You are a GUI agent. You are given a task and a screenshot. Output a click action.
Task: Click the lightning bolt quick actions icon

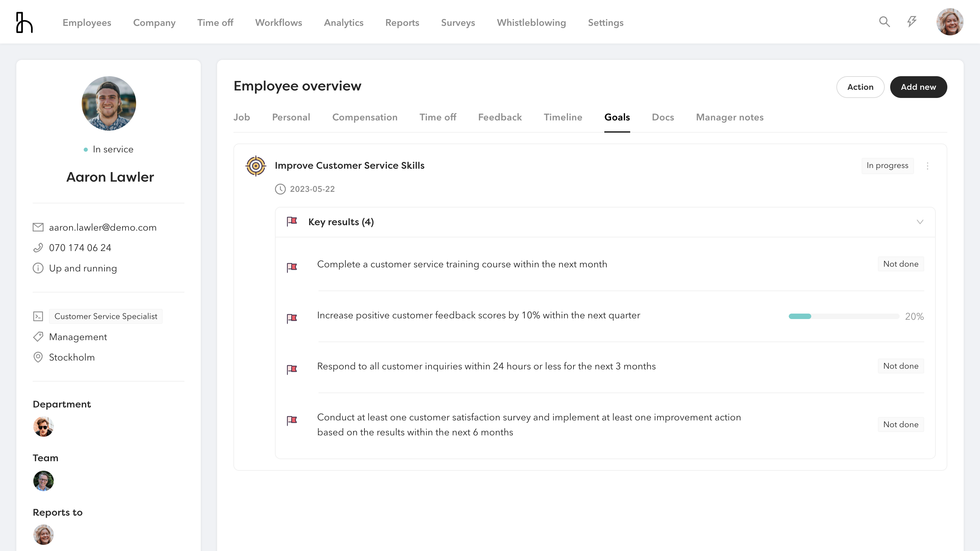[x=912, y=22]
